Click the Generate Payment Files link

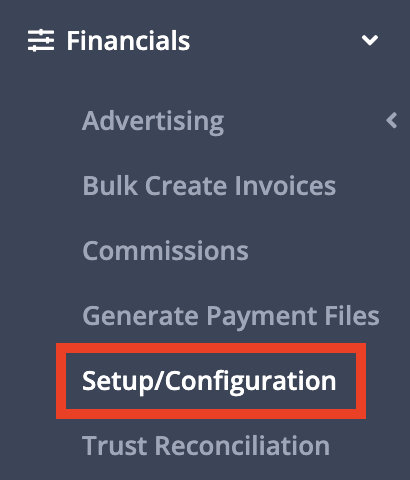click(231, 317)
